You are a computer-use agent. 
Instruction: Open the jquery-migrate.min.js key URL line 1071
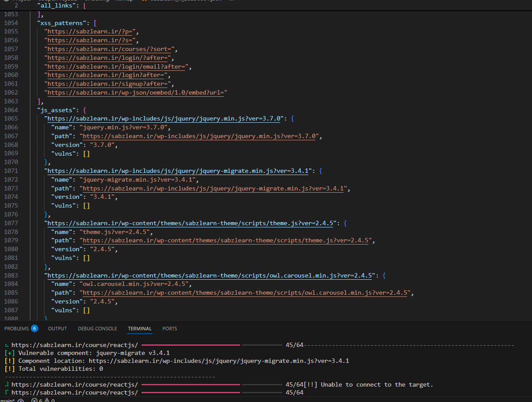179,171
